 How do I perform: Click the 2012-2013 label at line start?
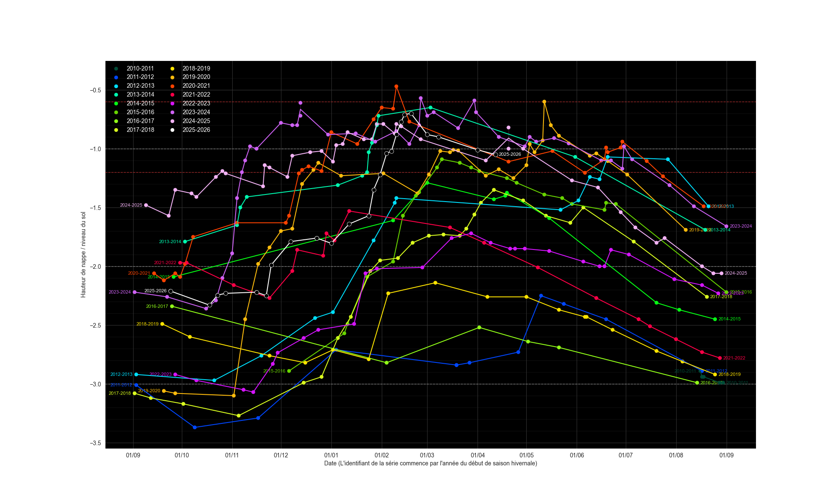[x=121, y=374]
